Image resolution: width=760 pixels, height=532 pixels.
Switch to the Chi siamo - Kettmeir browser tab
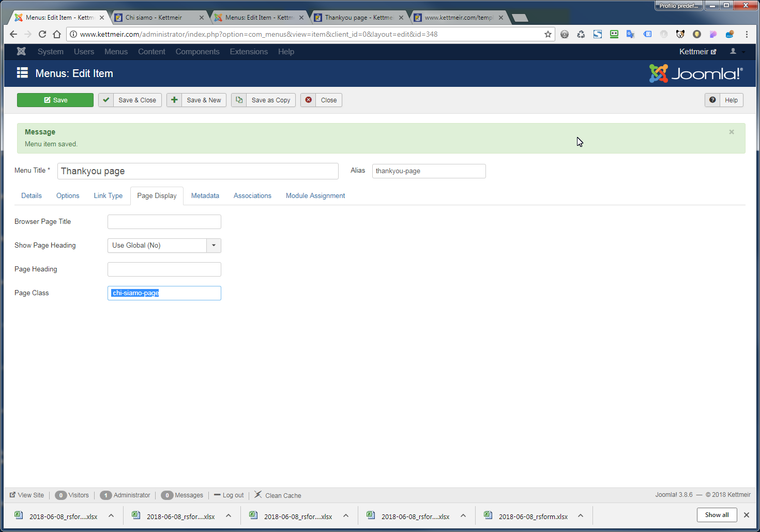[x=154, y=17]
